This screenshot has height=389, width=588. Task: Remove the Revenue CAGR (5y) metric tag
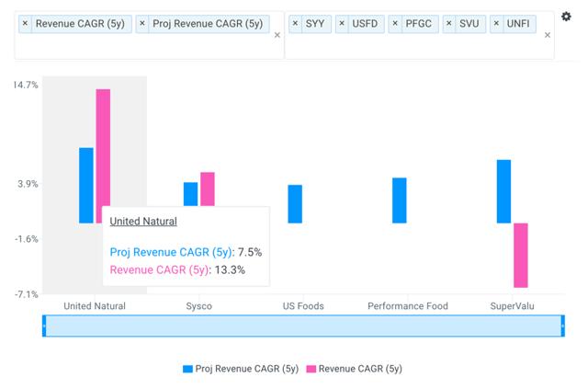[25, 24]
